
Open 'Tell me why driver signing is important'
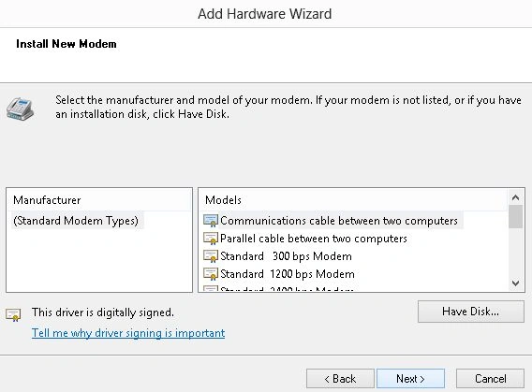[x=128, y=333]
